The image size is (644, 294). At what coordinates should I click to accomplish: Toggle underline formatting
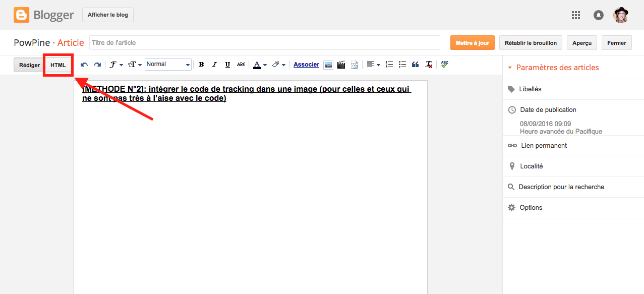click(227, 65)
